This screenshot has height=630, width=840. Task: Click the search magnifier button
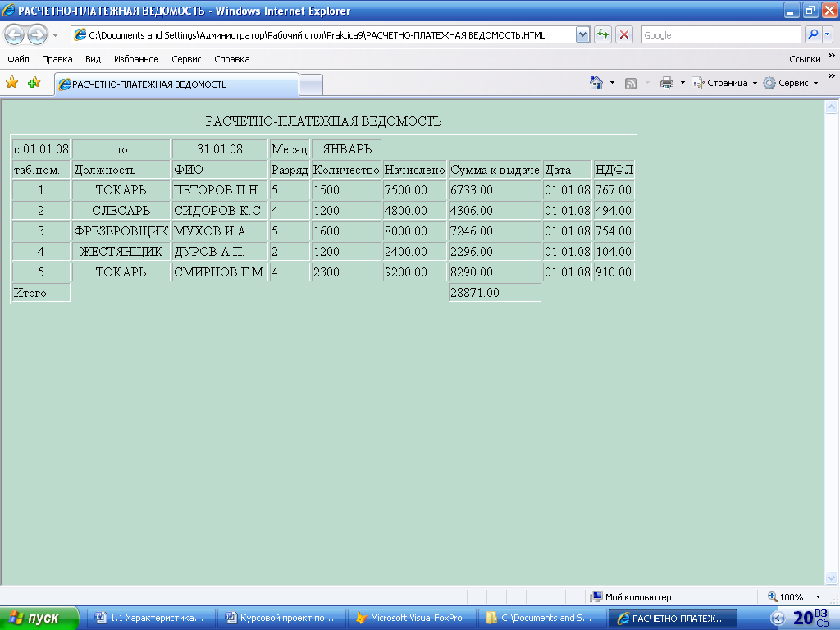click(x=813, y=35)
